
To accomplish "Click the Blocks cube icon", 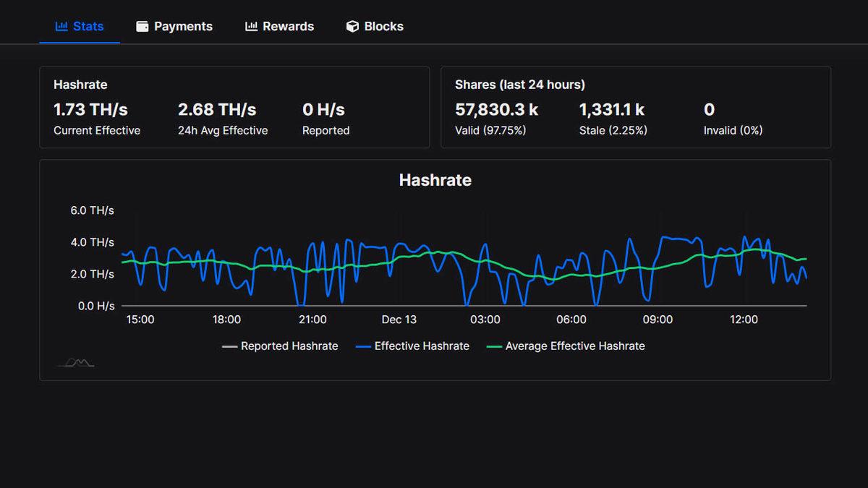I will [x=352, y=26].
